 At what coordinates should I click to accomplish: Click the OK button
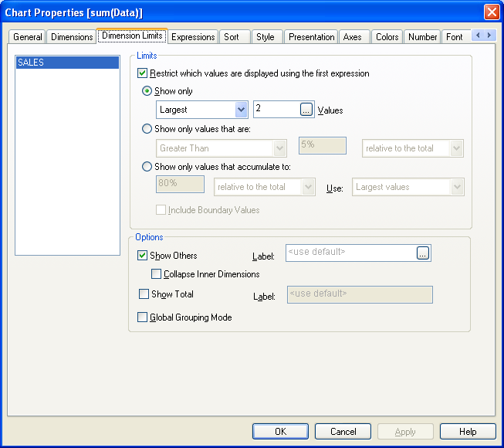[280, 432]
